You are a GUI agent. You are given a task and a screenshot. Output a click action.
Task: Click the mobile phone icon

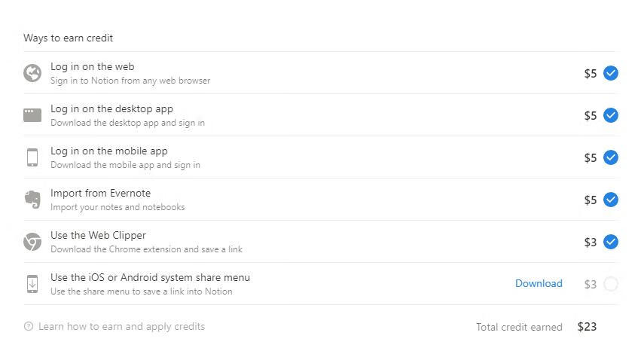(x=32, y=157)
